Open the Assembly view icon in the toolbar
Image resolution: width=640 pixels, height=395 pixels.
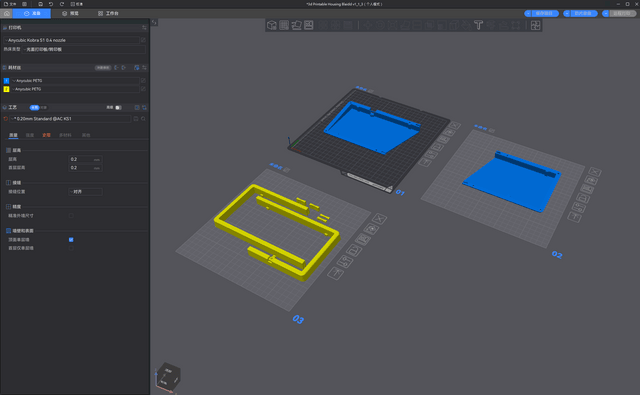pos(536,25)
